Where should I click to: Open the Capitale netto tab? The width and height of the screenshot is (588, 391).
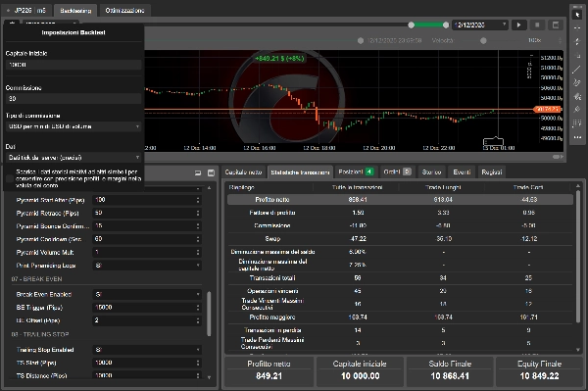[243, 172]
